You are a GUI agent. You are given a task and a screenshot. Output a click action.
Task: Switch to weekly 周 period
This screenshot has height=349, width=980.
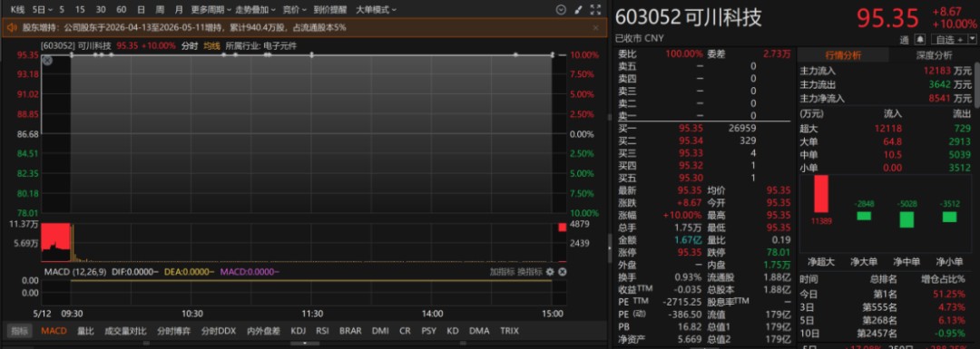coord(160,10)
